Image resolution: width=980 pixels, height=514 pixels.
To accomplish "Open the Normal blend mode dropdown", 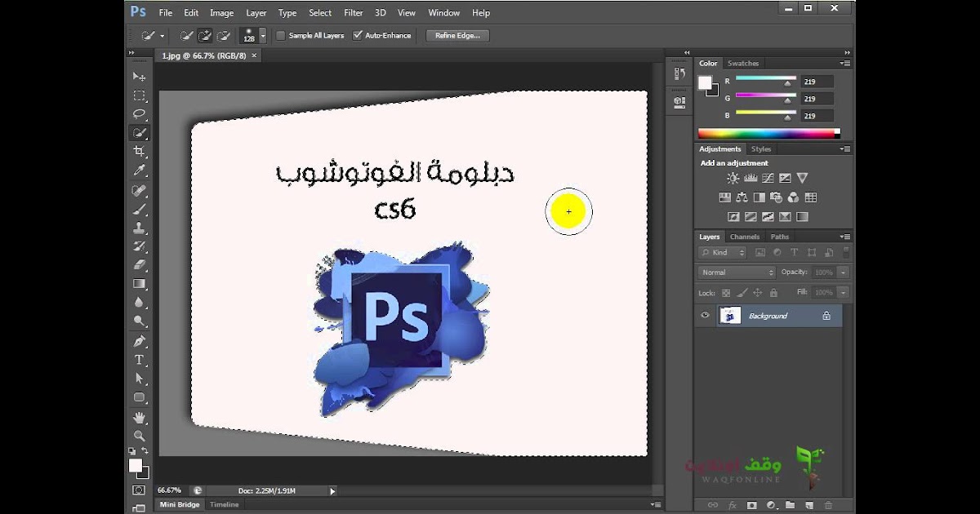I will 737,273.
